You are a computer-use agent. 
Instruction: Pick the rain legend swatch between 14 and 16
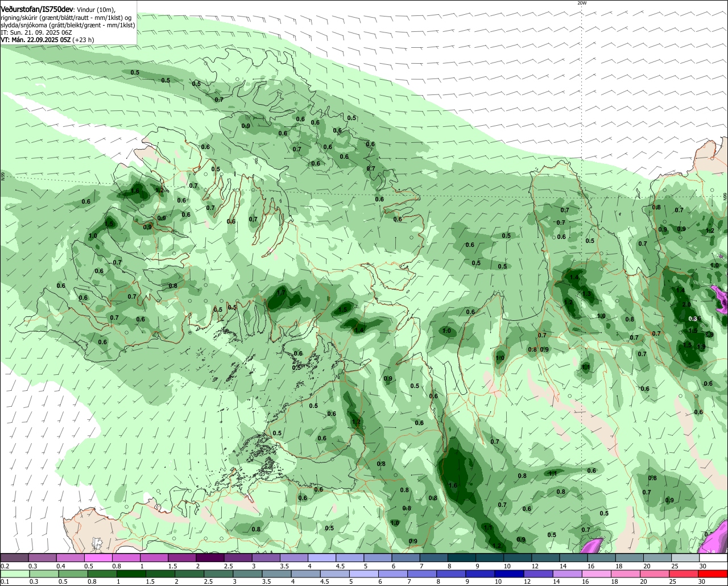[568, 574]
